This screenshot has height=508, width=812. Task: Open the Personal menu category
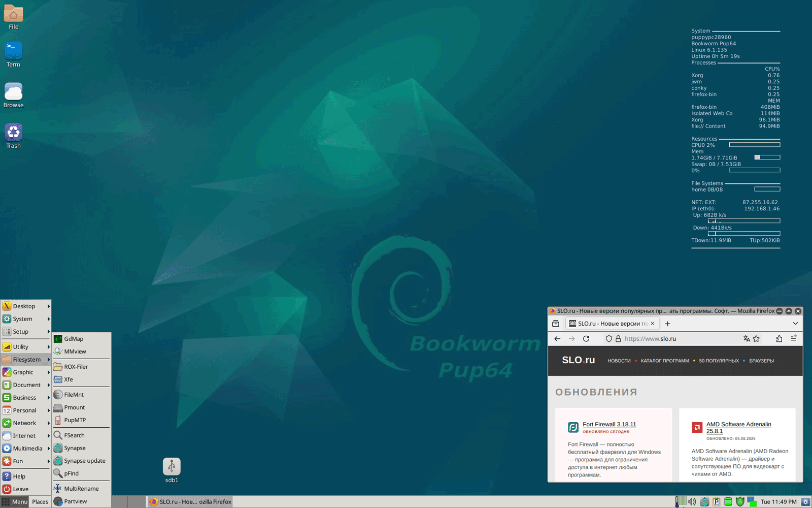(x=26, y=410)
